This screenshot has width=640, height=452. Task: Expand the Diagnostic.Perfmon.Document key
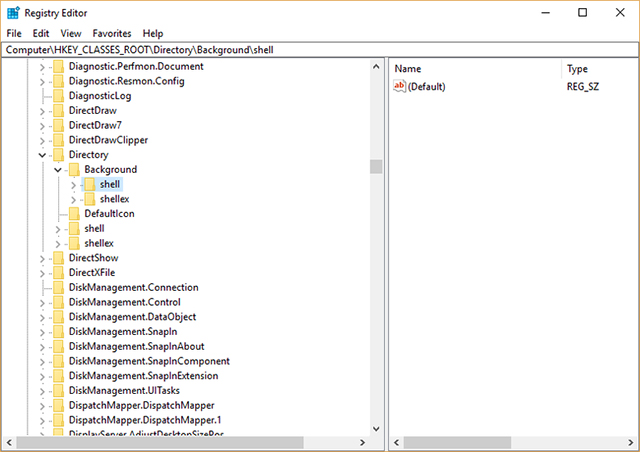pos(42,67)
